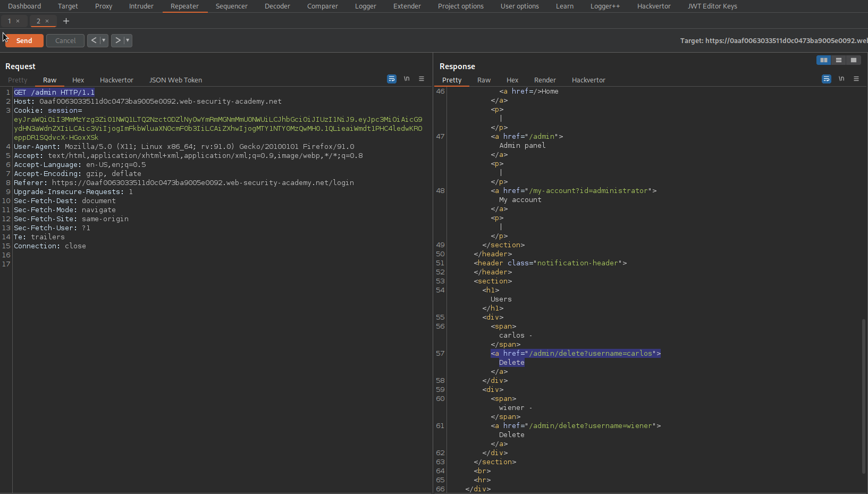The width and height of the screenshot is (868, 494).
Task: Open the Extender tab
Action: point(407,6)
